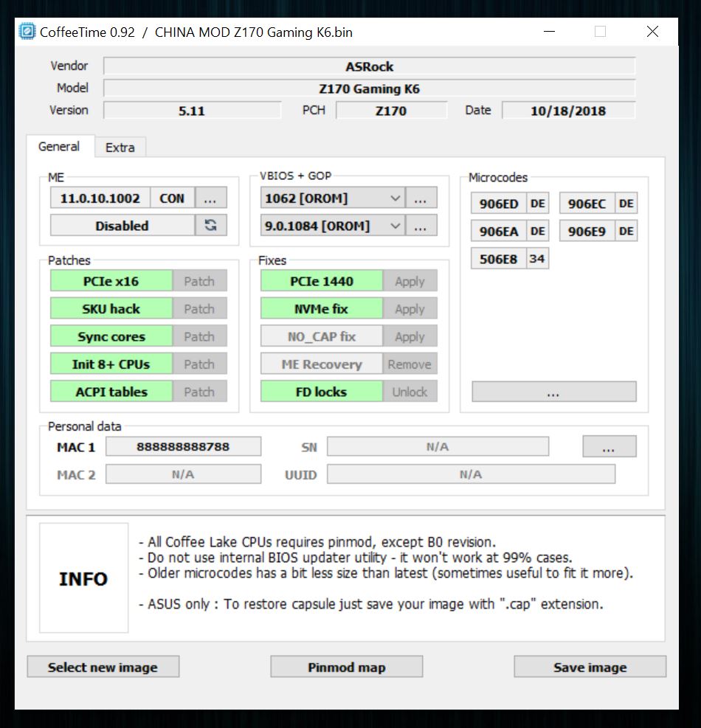This screenshot has height=728, width=701.
Task: Click the PCIe 1440 status label
Action: (322, 281)
